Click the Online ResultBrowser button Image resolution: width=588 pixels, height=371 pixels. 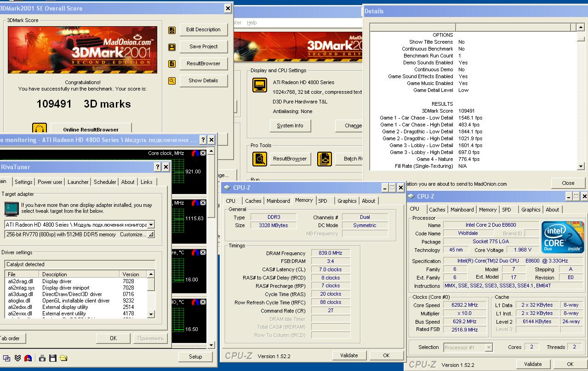point(91,129)
